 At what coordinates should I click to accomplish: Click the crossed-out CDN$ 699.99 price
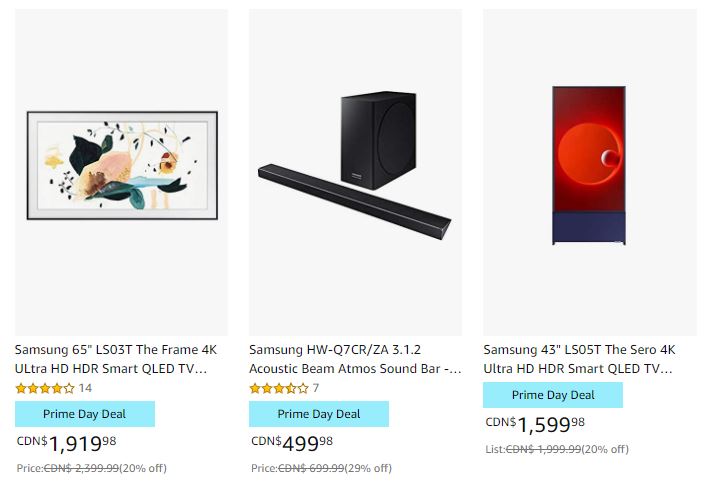tap(311, 468)
